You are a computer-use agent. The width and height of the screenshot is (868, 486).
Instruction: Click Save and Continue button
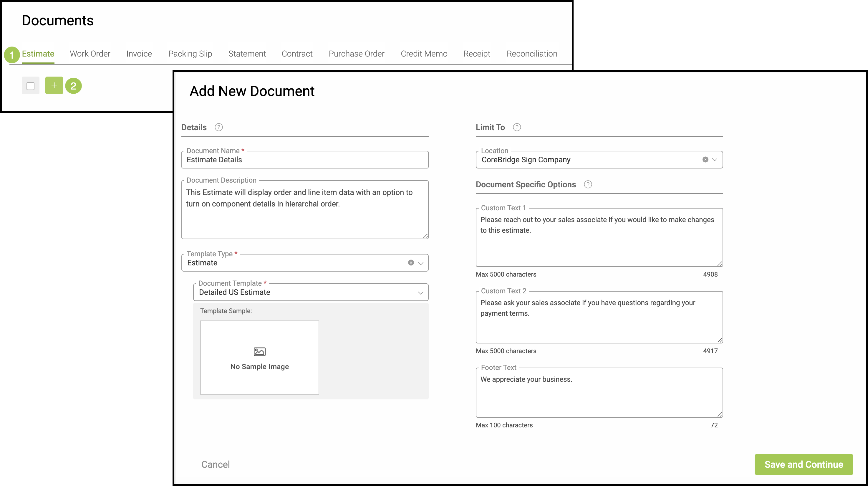pyautogui.click(x=803, y=464)
